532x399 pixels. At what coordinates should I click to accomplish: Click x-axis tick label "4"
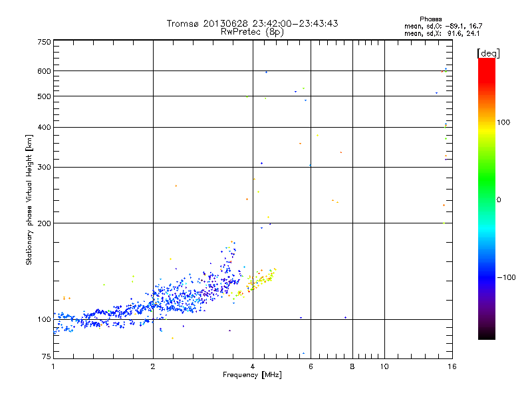point(253,366)
